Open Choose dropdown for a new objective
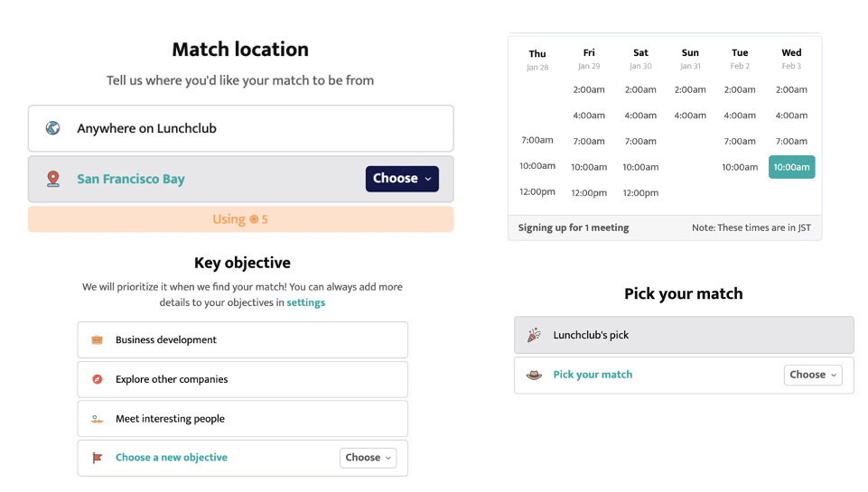The image size is (868, 492). 369,458
